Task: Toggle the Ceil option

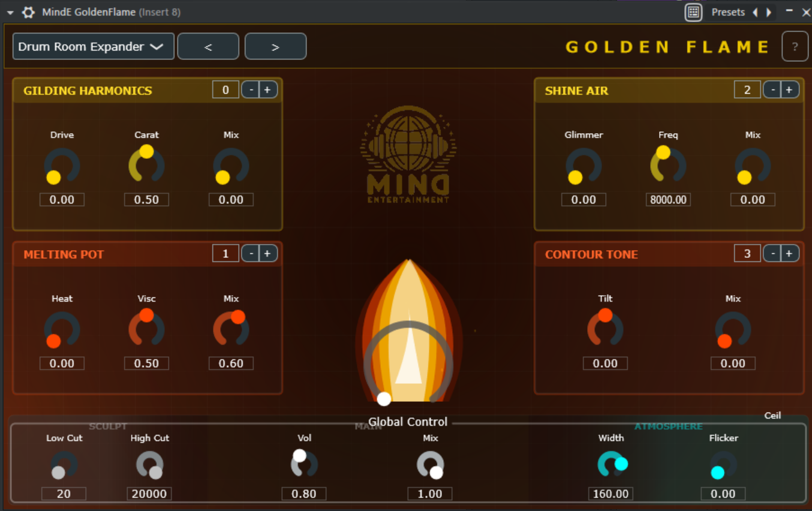Action: coord(773,415)
